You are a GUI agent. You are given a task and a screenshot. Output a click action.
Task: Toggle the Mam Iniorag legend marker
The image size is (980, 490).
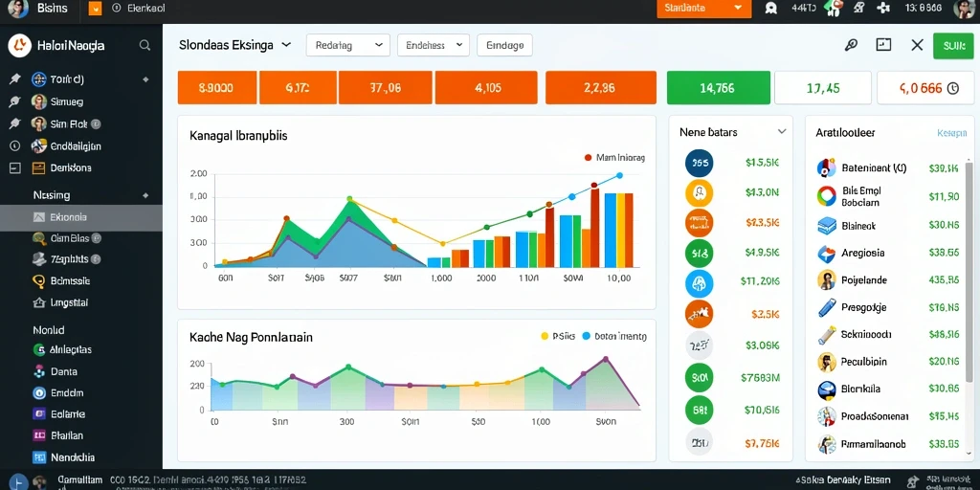click(x=588, y=158)
